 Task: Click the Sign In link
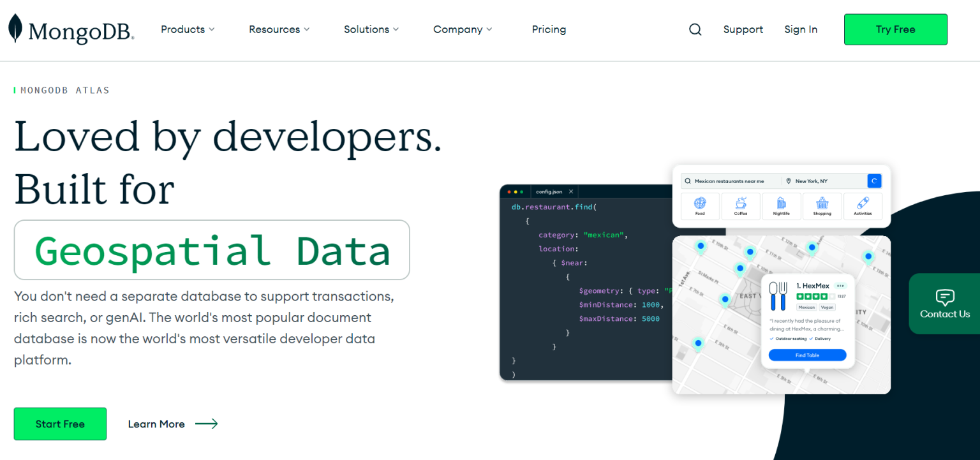point(801,29)
